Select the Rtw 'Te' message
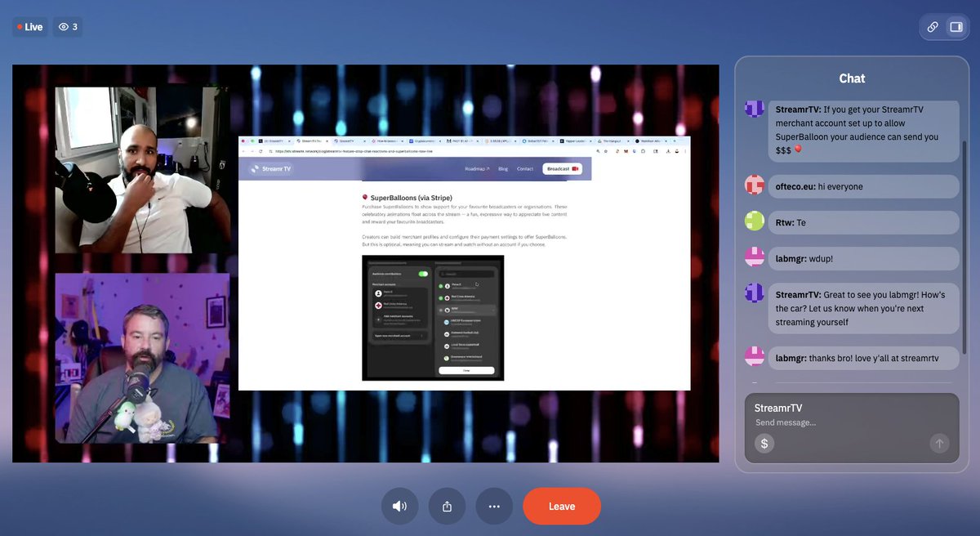The height and width of the screenshot is (536, 980). (x=863, y=222)
